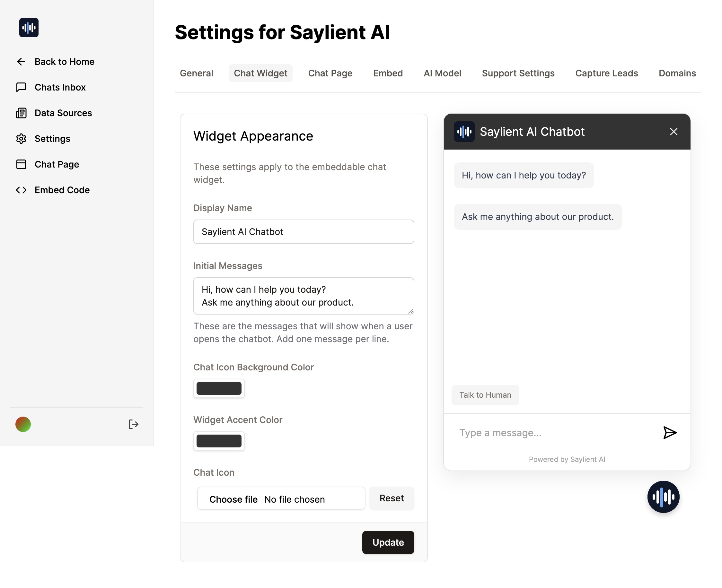Click the chatbot header logo icon

pyautogui.click(x=464, y=131)
